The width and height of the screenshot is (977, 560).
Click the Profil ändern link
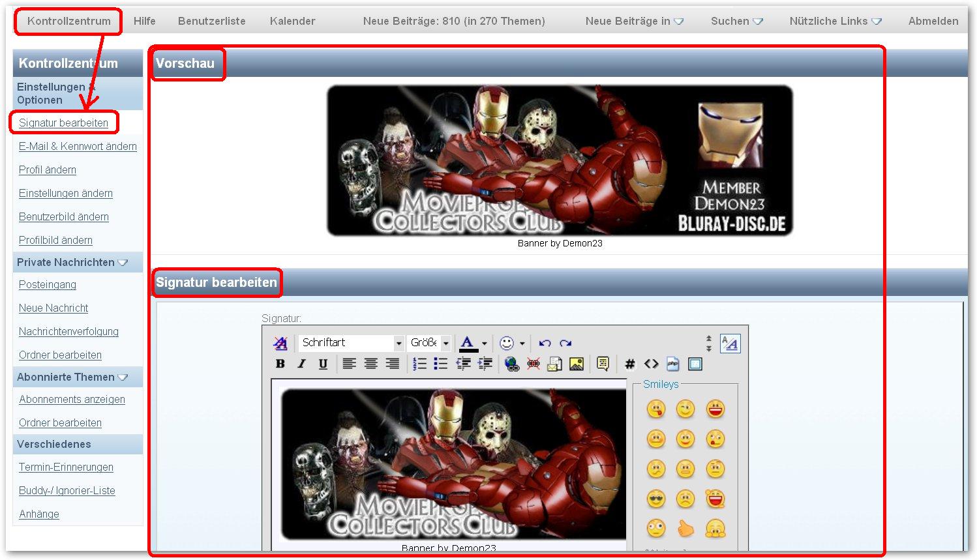(48, 169)
